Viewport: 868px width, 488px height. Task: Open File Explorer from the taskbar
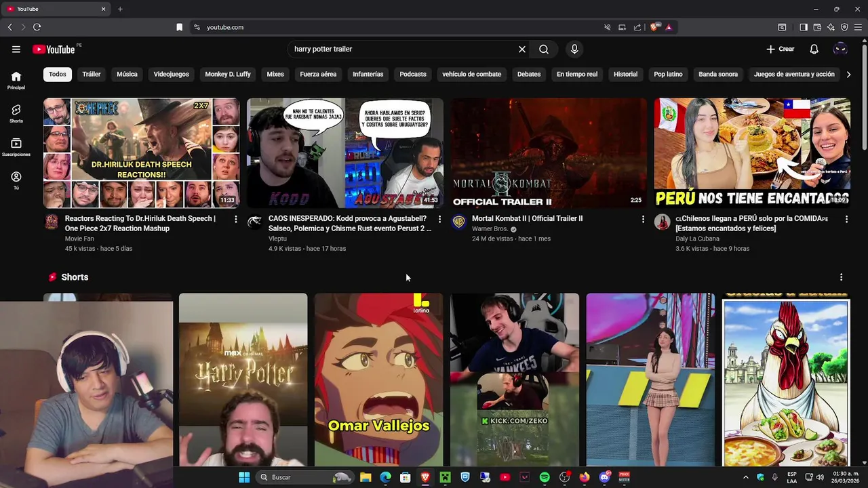(366, 477)
